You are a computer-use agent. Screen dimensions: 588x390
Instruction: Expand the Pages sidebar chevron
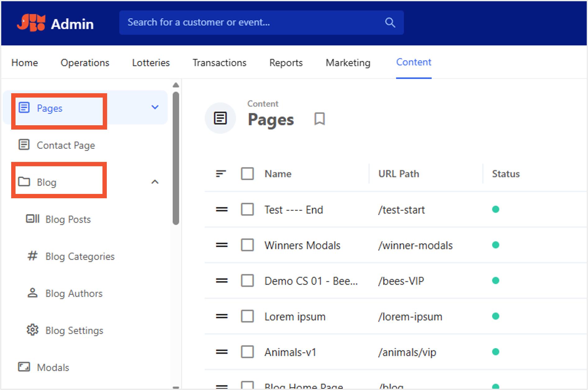(x=155, y=108)
